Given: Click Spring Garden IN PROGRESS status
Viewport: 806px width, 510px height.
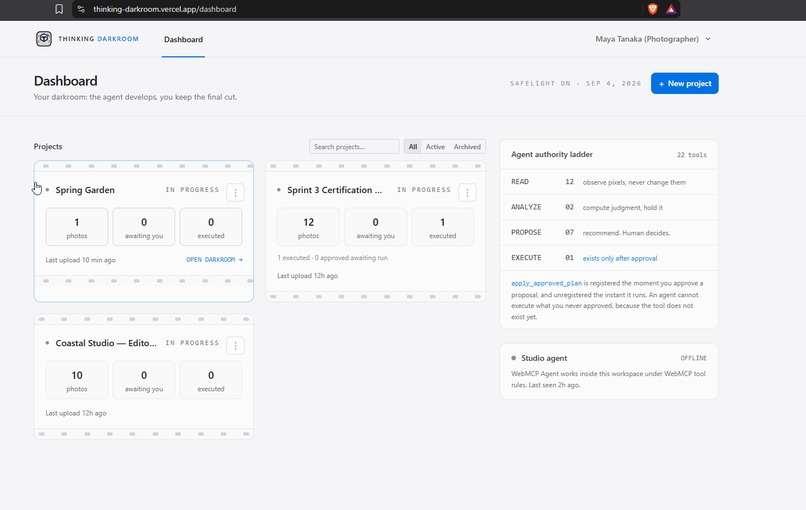Looking at the screenshot, I should [x=192, y=190].
